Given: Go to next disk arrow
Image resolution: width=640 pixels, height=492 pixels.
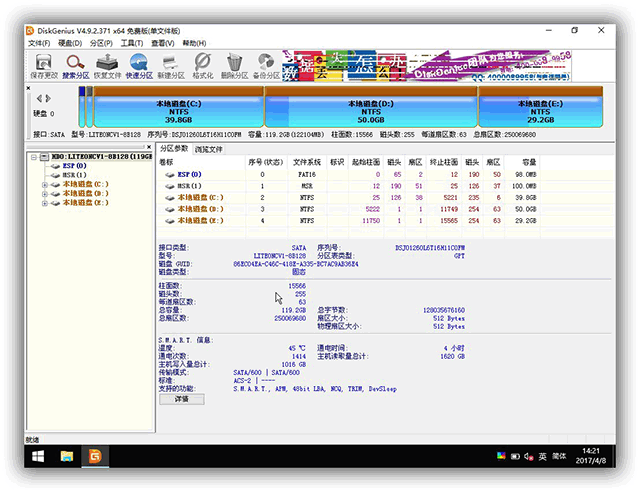Looking at the screenshot, I should click(49, 98).
